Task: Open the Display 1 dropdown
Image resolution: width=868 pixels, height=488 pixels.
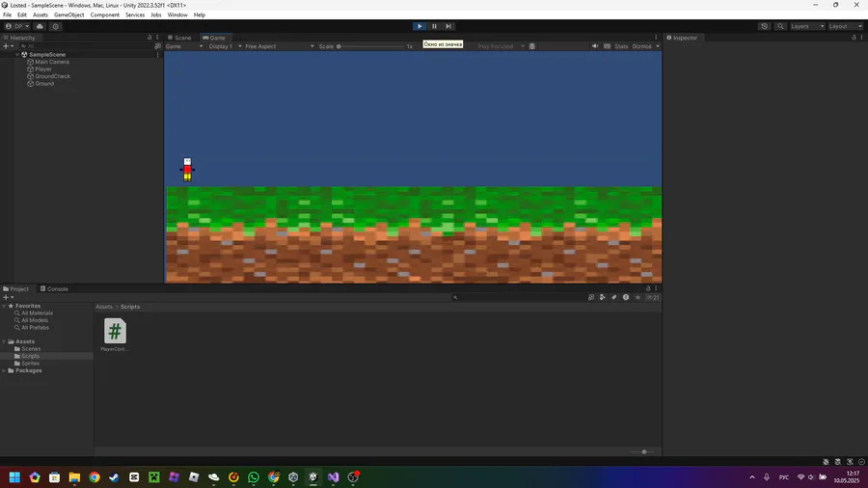Action: point(225,46)
